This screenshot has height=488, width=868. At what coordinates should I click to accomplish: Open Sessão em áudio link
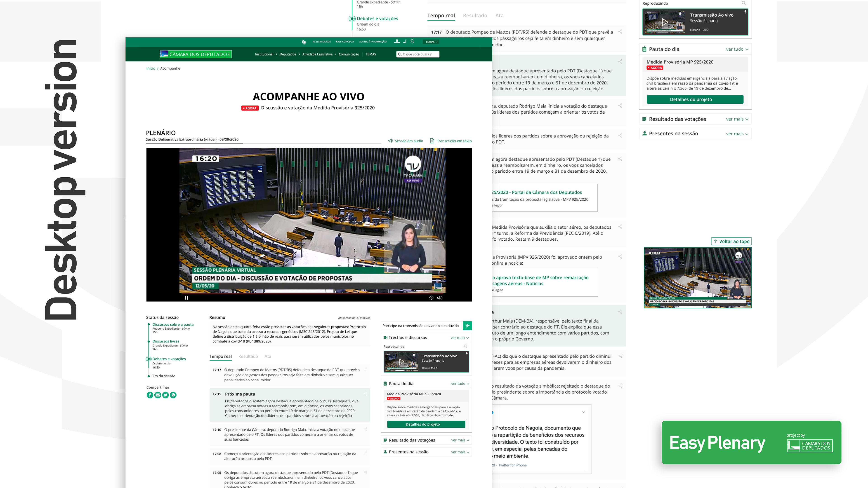[406, 141]
